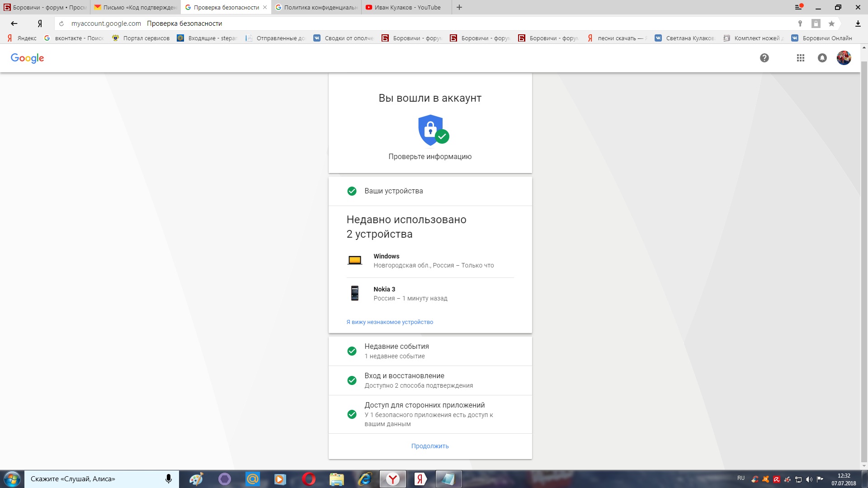The height and width of the screenshot is (488, 868).
Task: Open the taskbar clock showing 12:32
Action: 844,479
